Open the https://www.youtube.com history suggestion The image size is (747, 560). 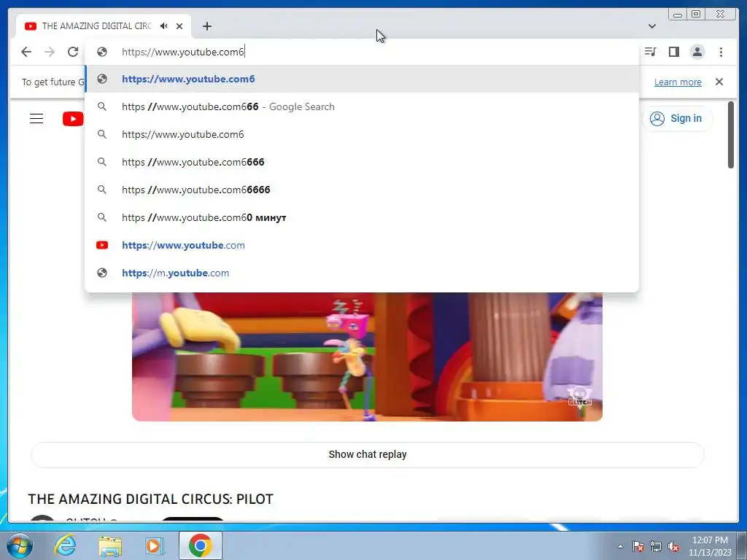(x=362, y=245)
